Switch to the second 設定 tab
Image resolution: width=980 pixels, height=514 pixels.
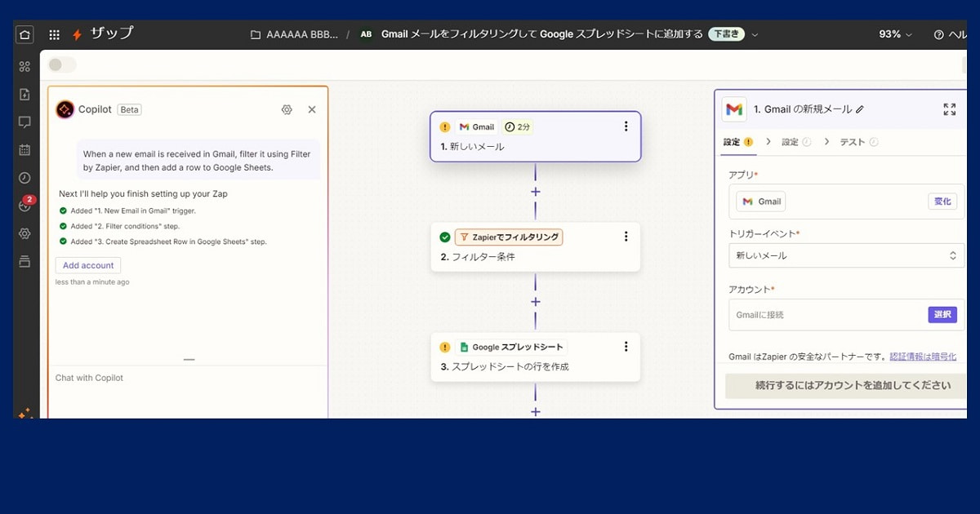point(796,142)
